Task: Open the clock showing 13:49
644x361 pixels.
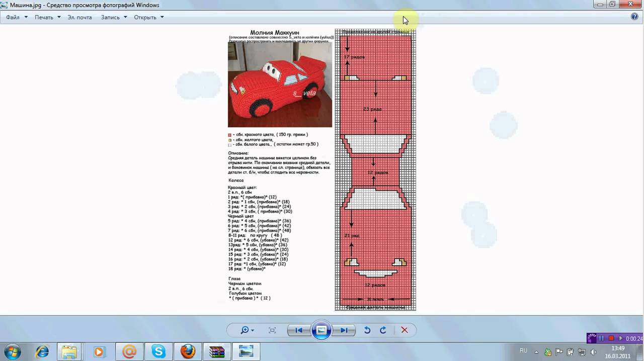Action: coord(617,351)
